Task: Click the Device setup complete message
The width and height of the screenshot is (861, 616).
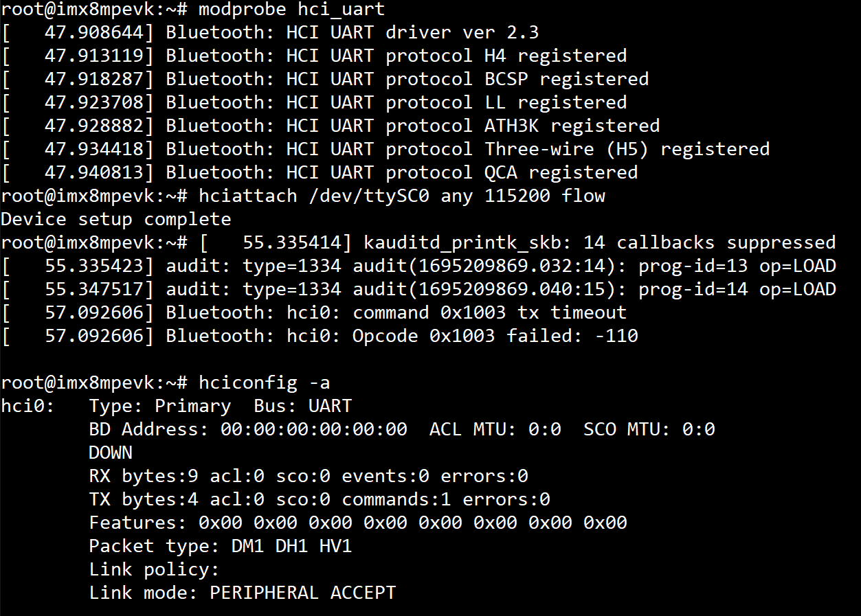Action: click(116, 219)
